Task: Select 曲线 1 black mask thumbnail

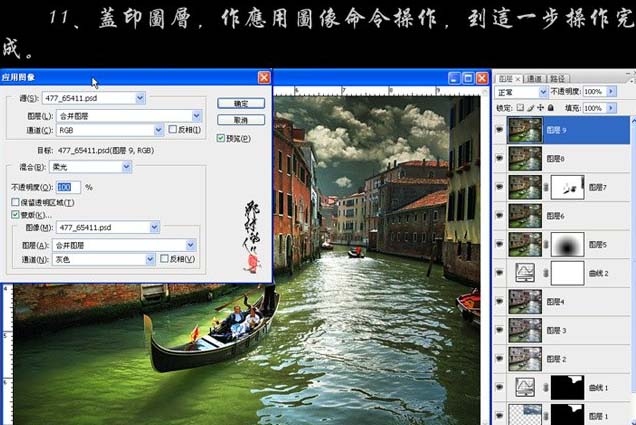Action: pos(567,387)
